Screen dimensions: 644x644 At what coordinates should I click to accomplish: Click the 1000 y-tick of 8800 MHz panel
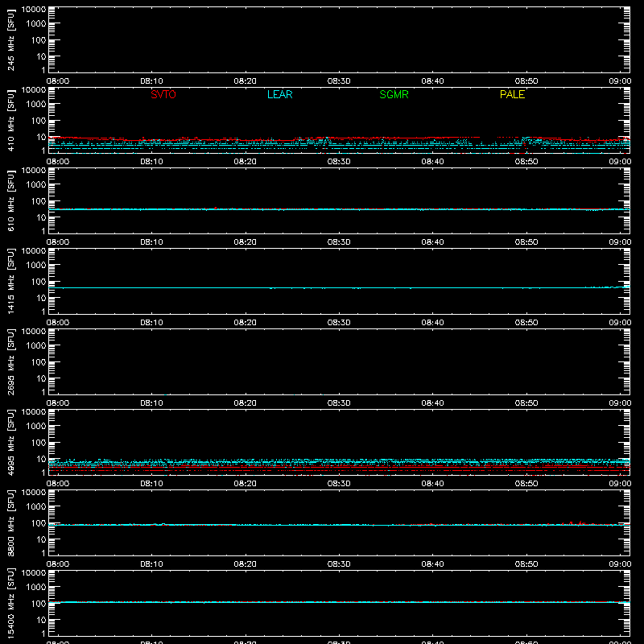(x=36, y=507)
